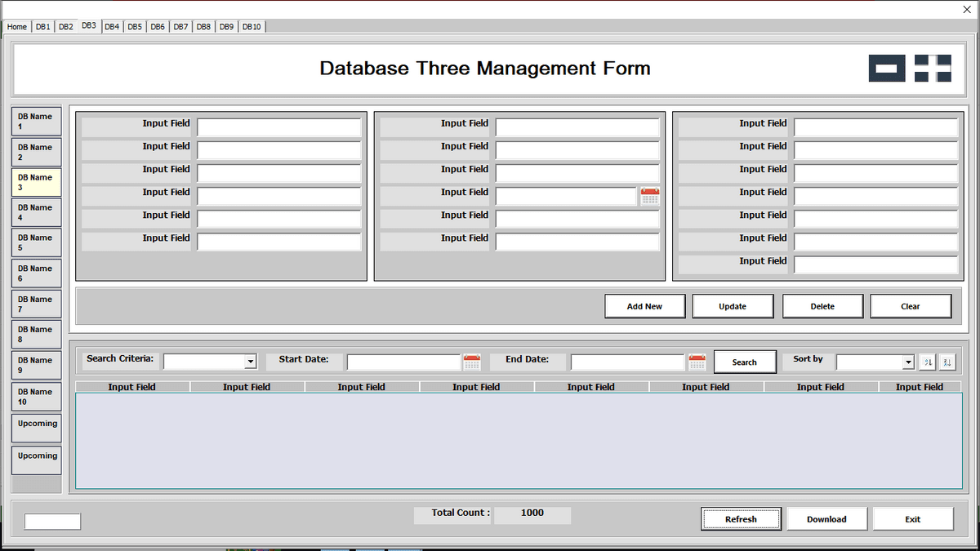Click the dark minus icon in the header
The height and width of the screenshot is (551, 980).
886,69
